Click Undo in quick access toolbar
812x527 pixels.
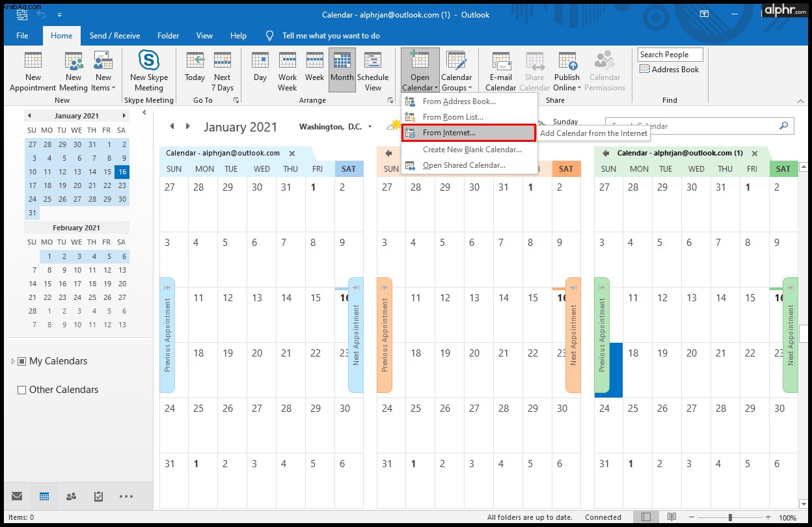[x=42, y=14]
